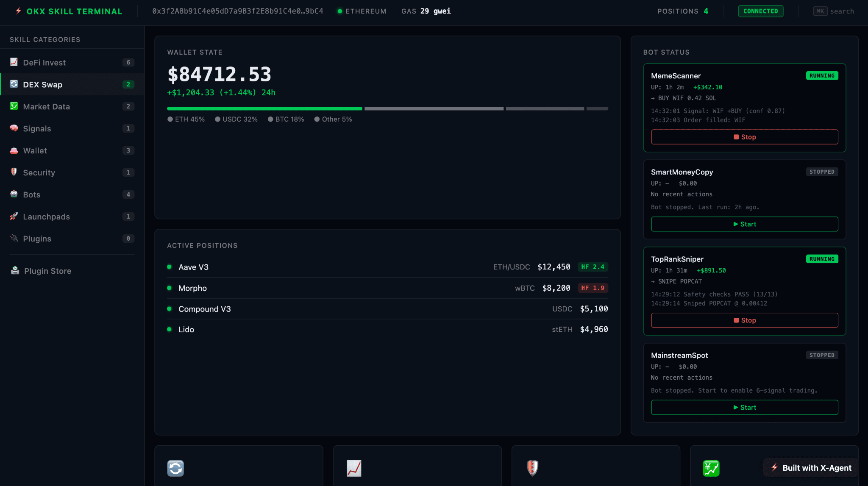Open the shield card icon at bottom
The width and height of the screenshot is (868, 486).
(532, 468)
